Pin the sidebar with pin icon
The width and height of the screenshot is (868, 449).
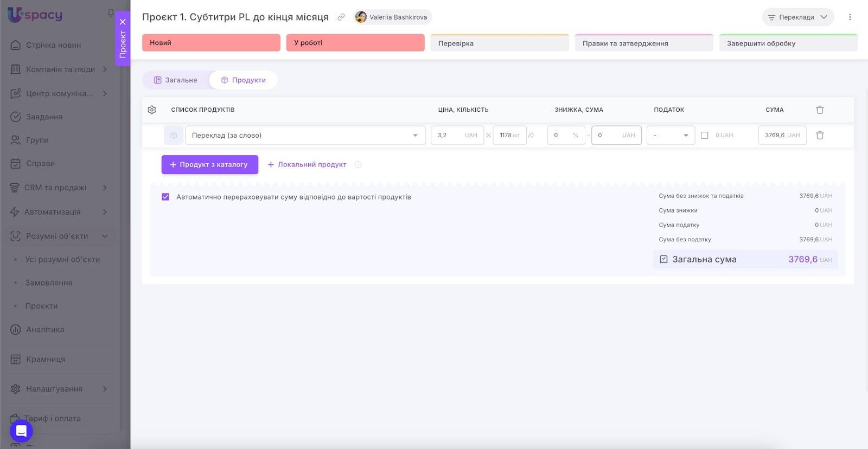click(111, 13)
